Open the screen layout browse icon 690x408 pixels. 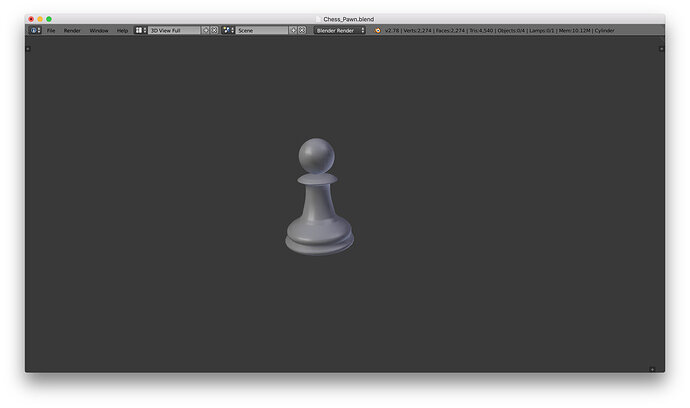coord(141,30)
